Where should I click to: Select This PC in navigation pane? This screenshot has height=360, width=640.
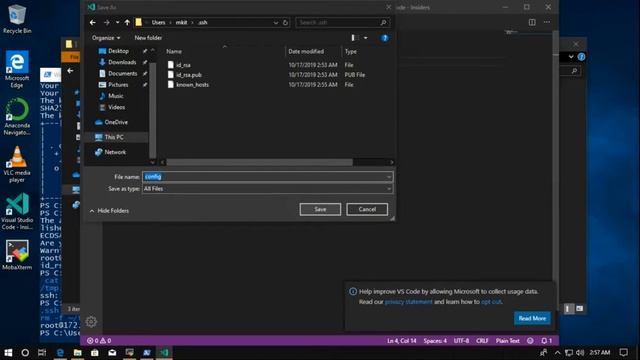tap(113, 137)
